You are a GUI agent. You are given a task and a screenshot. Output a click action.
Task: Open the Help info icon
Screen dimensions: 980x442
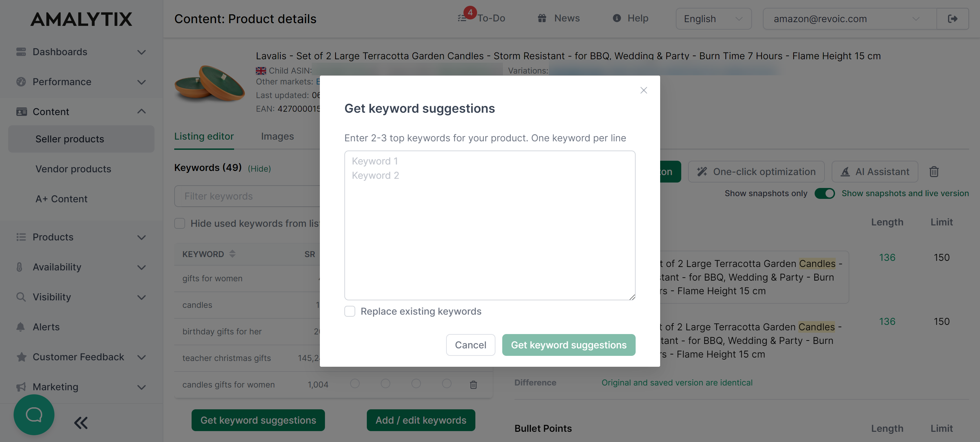click(617, 18)
